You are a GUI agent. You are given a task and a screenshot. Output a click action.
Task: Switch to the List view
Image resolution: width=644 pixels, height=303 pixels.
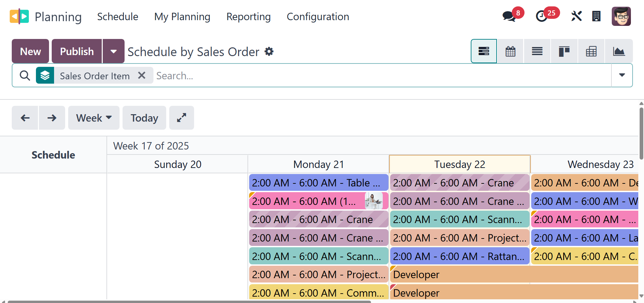537,51
